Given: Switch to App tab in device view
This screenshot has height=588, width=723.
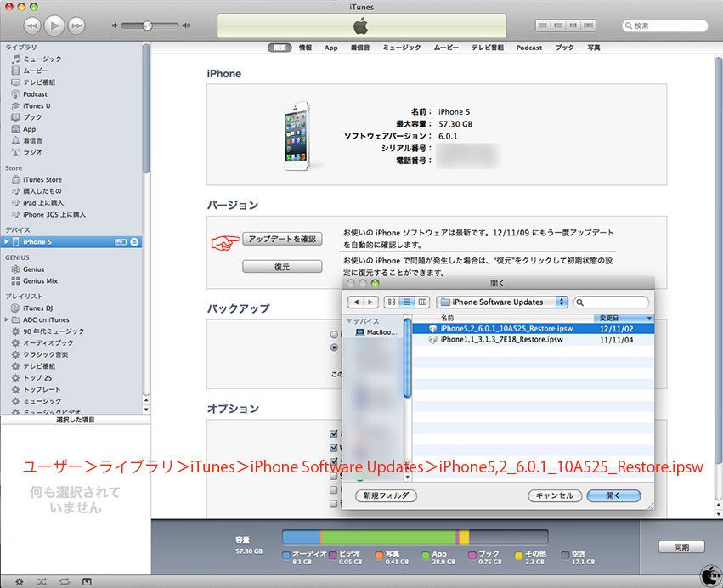Looking at the screenshot, I should [331, 48].
